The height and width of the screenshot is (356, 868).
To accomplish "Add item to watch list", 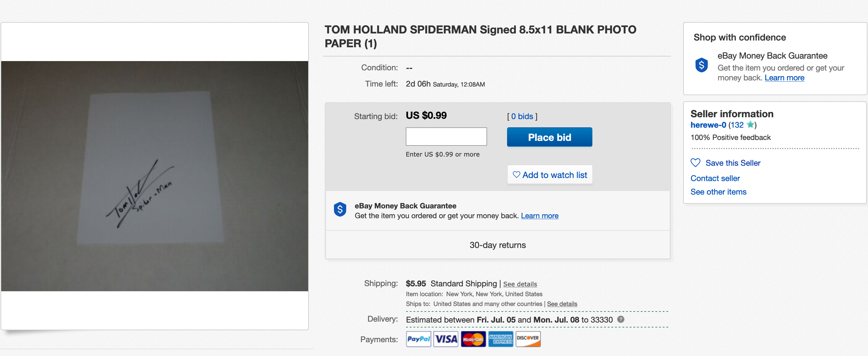I will tap(550, 175).
